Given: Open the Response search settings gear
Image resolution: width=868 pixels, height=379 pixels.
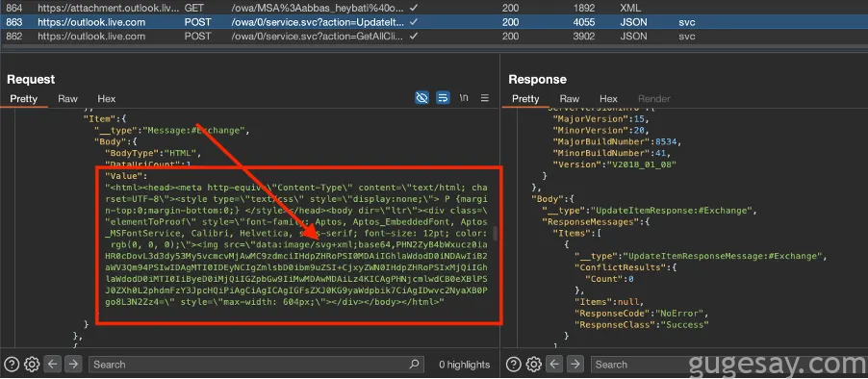Looking at the screenshot, I should (x=534, y=364).
